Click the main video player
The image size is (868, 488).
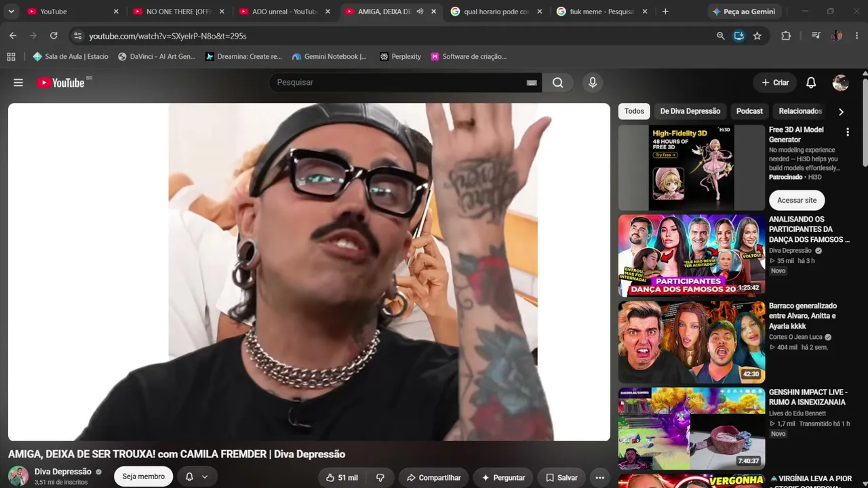point(309,272)
